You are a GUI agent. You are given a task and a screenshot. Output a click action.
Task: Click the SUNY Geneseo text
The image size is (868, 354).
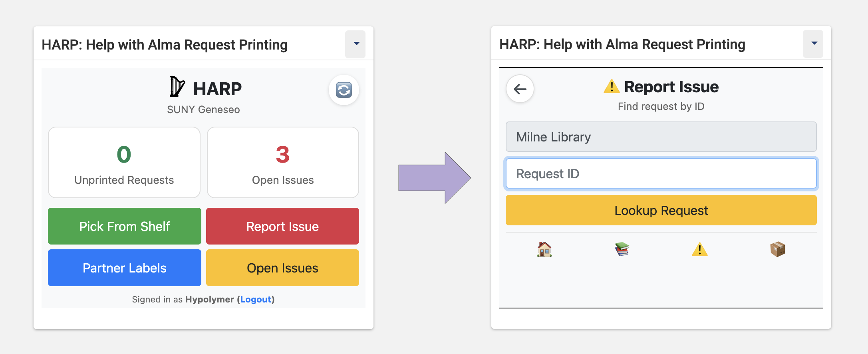(x=203, y=109)
